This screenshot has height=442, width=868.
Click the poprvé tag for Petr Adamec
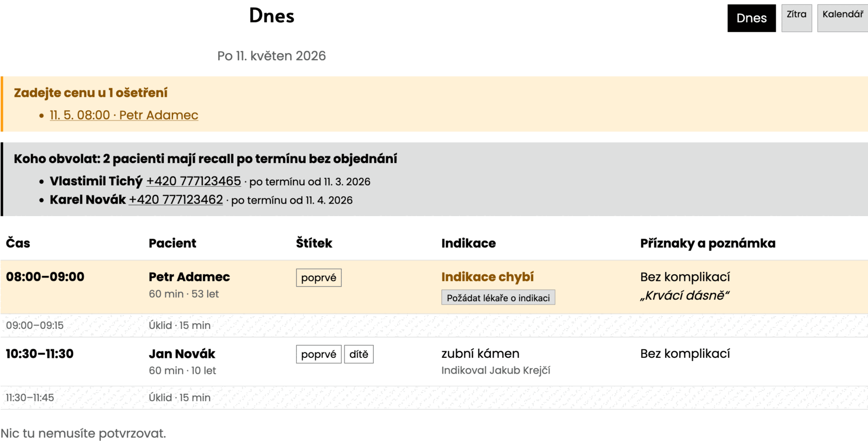click(x=318, y=277)
